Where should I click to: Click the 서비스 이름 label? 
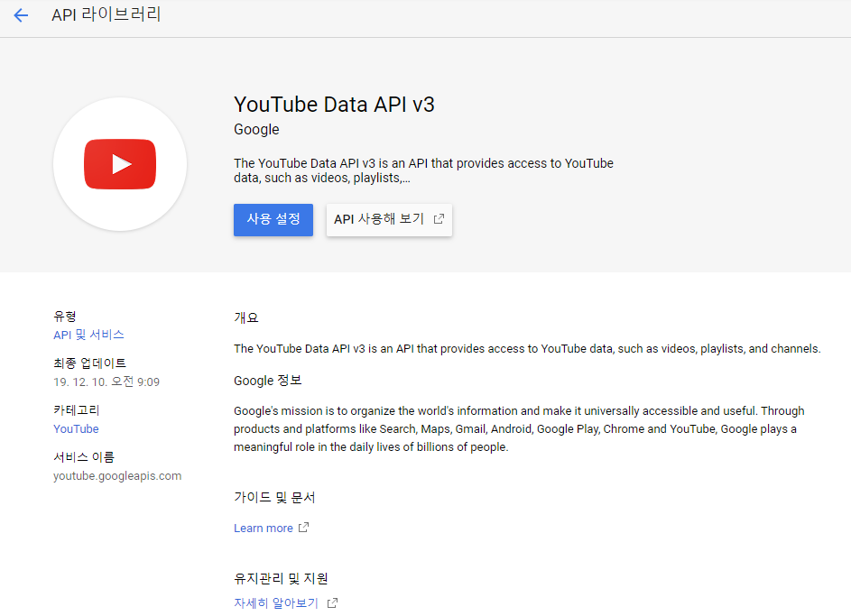(84, 457)
